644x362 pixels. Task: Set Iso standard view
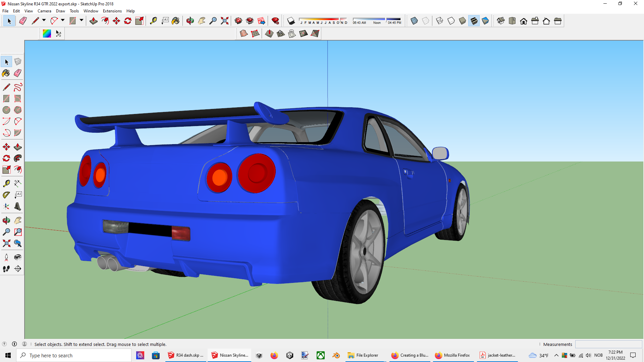click(501, 21)
